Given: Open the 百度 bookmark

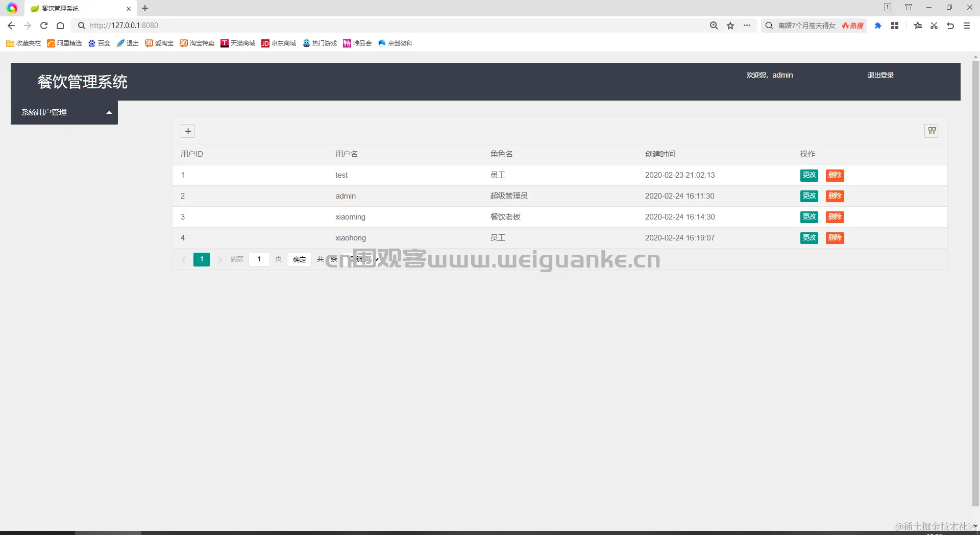Looking at the screenshot, I should tap(99, 43).
